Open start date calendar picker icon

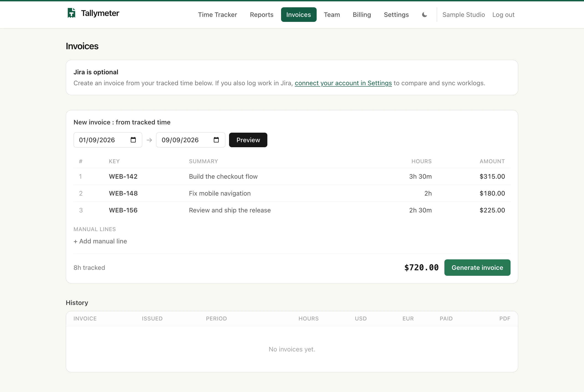133,140
